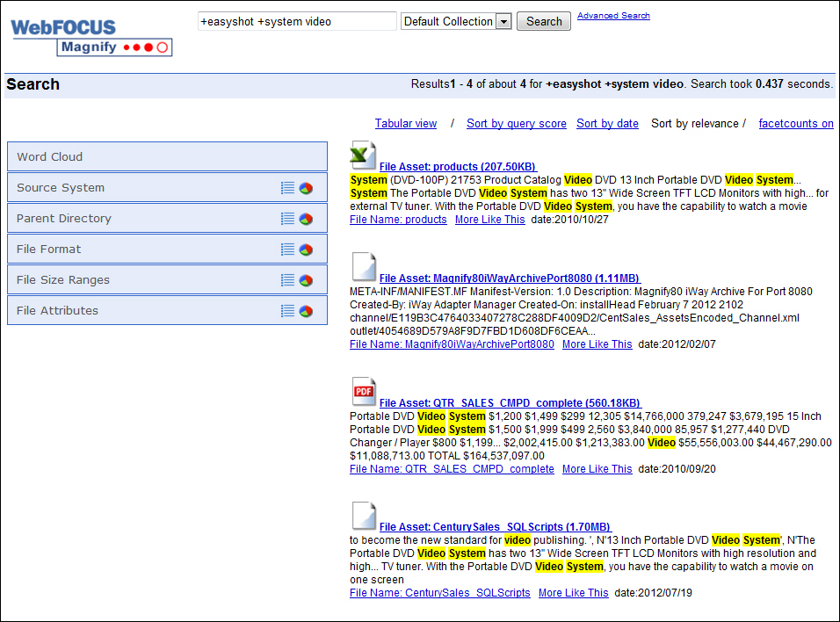Viewport: 840px width, 622px height.
Task: Click the date:2012/02/07 text
Action: pos(677,344)
